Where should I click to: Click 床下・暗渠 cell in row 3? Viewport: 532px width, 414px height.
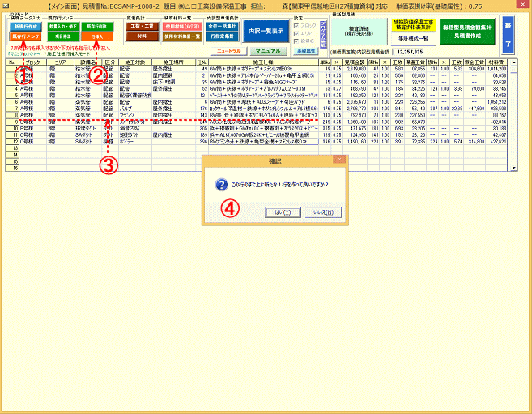coord(174,82)
